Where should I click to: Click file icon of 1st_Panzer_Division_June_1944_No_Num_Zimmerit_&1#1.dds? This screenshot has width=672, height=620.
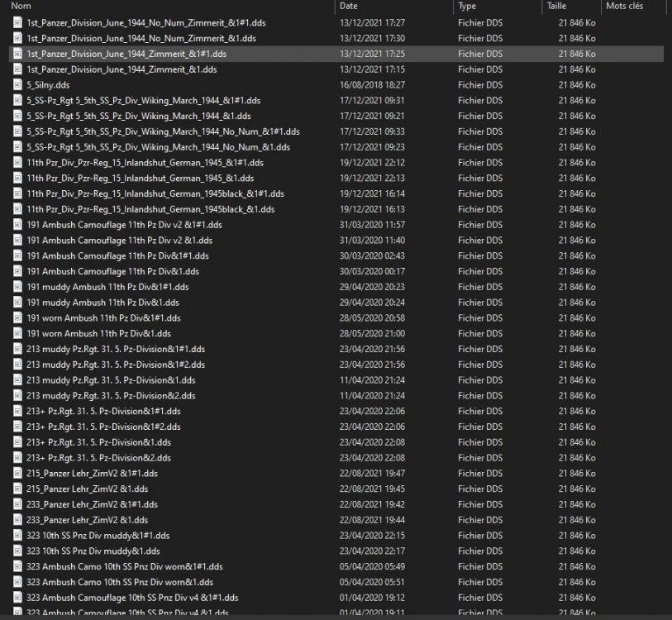(x=17, y=22)
